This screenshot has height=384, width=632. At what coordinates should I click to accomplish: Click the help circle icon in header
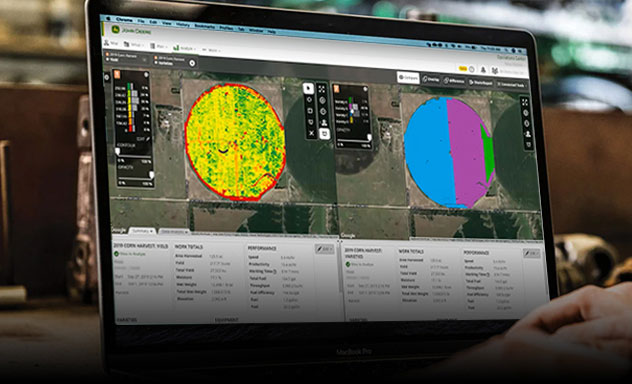(x=472, y=69)
